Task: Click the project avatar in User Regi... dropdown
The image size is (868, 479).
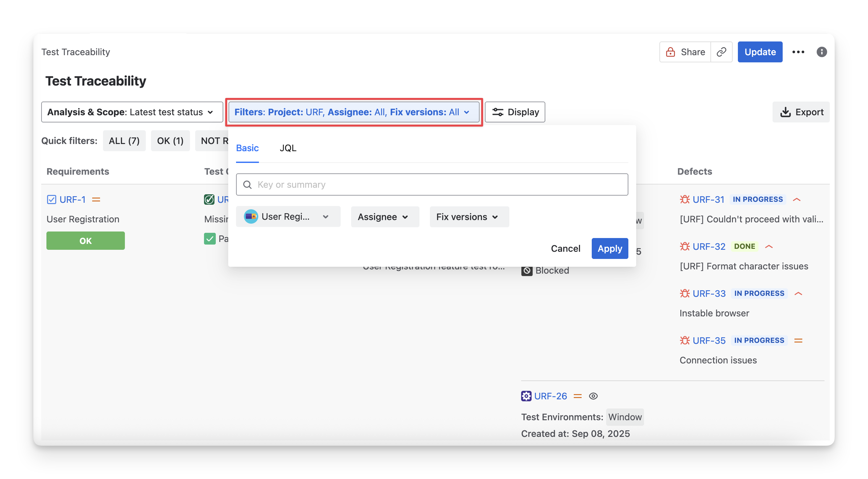Action: (x=251, y=216)
